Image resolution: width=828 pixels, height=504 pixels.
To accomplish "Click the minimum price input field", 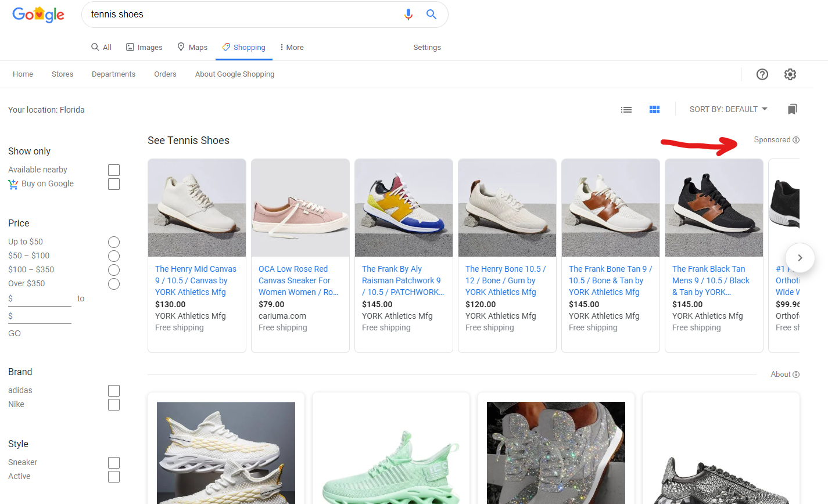I will click(x=40, y=299).
